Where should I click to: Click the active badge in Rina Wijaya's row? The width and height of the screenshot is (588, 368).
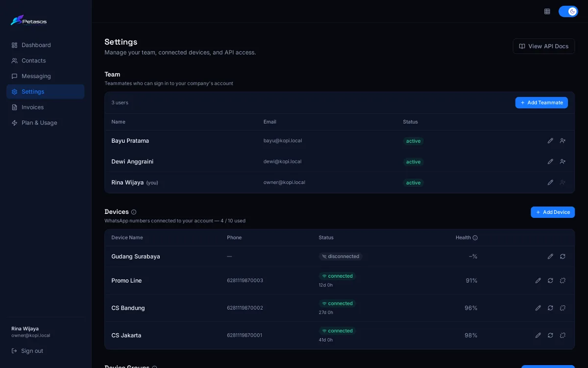(x=413, y=183)
